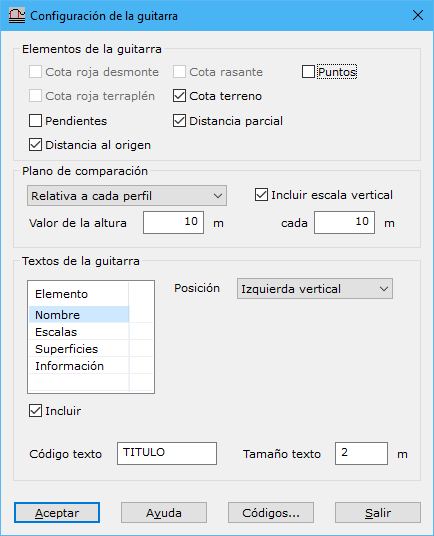Click the guitar configuration app icon in title bar
Image resolution: width=434 pixels, height=536 pixels.
[x=17, y=16]
